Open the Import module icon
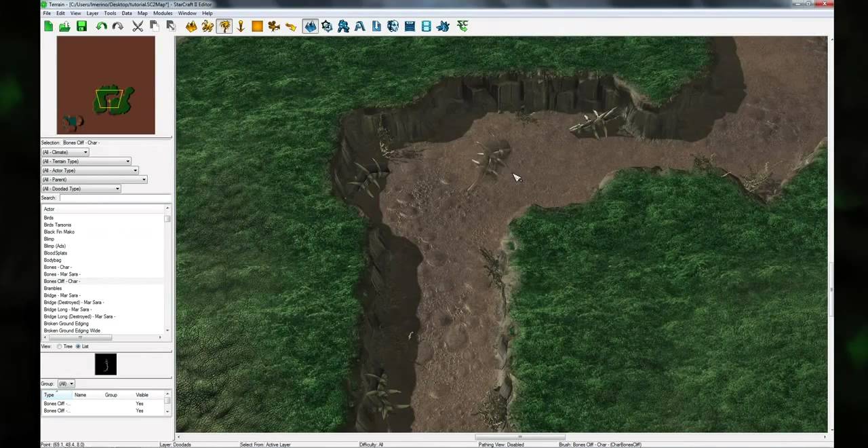 pos(376,26)
